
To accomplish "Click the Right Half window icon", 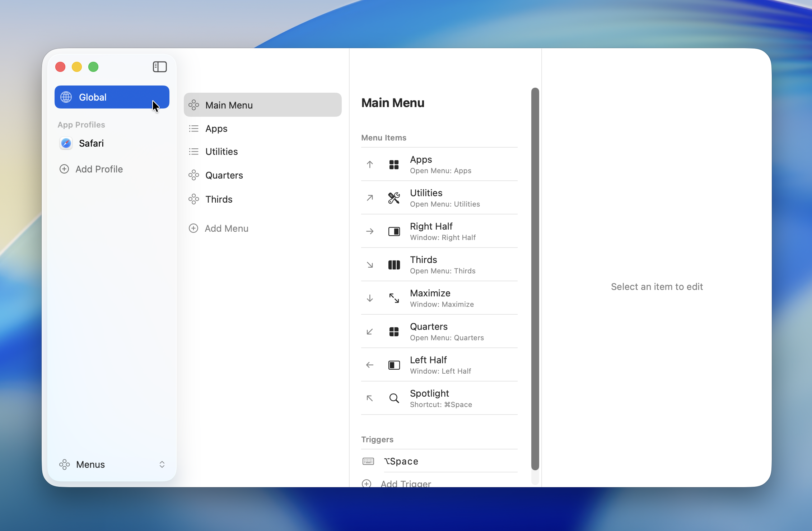I will click(394, 231).
